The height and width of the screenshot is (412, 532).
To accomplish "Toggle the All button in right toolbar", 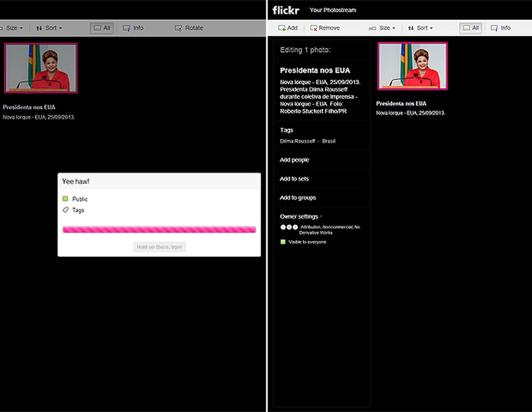I will click(470, 28).
